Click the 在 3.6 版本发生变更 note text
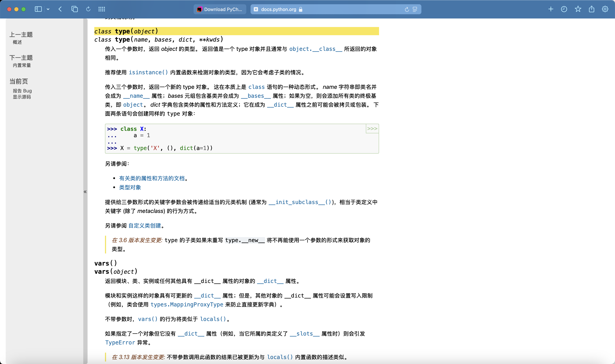 coord(137,240)
